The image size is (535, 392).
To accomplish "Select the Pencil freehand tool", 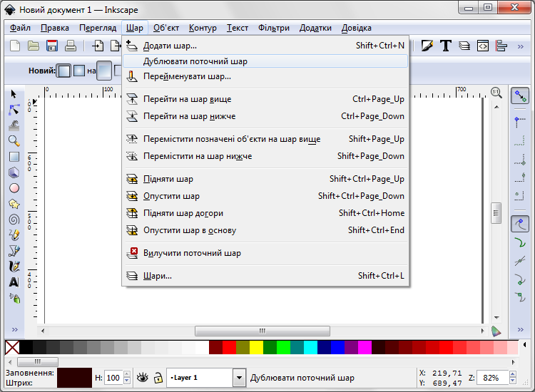I will 14,235.
